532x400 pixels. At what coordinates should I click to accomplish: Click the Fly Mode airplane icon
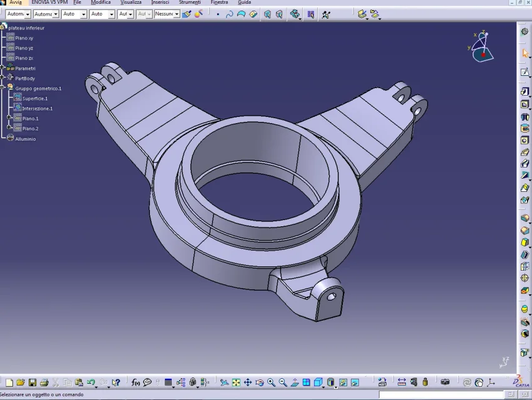pyautogui.click(x=224, y=382)
